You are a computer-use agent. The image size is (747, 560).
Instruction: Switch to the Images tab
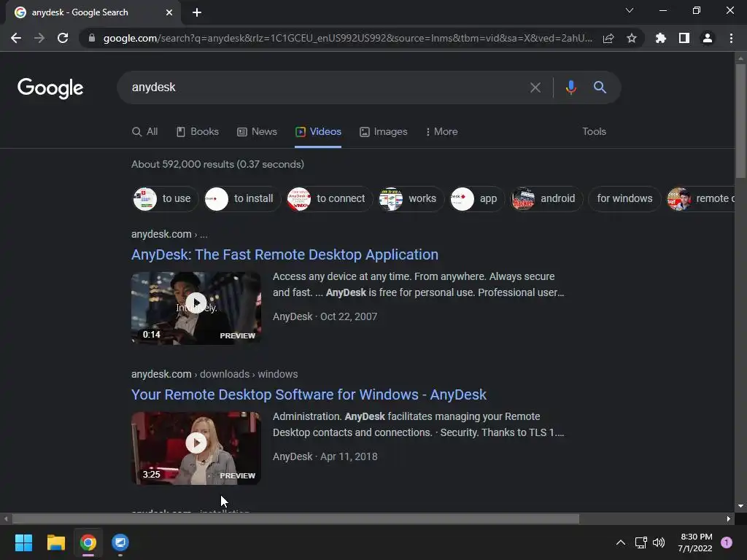pyautogui.click(x=384, y=132)
